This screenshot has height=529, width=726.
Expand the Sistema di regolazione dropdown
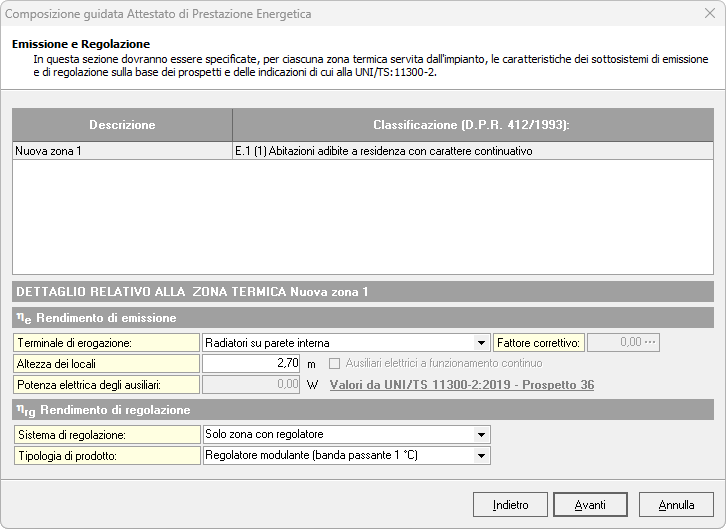(482, 434)
